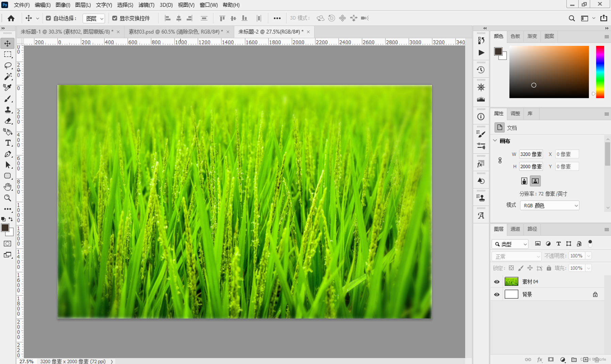Open the Info panel icon

click(x=481, y=117)
